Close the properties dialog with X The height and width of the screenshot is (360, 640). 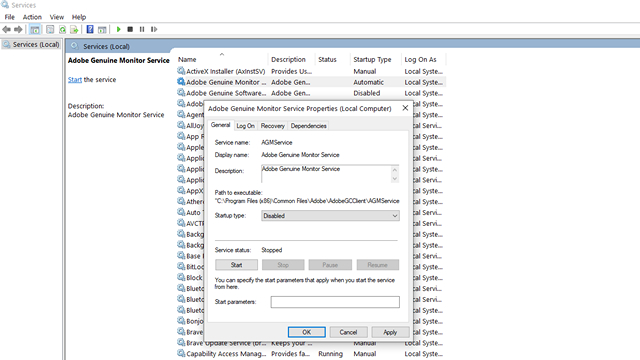click(x=405, y=108)
